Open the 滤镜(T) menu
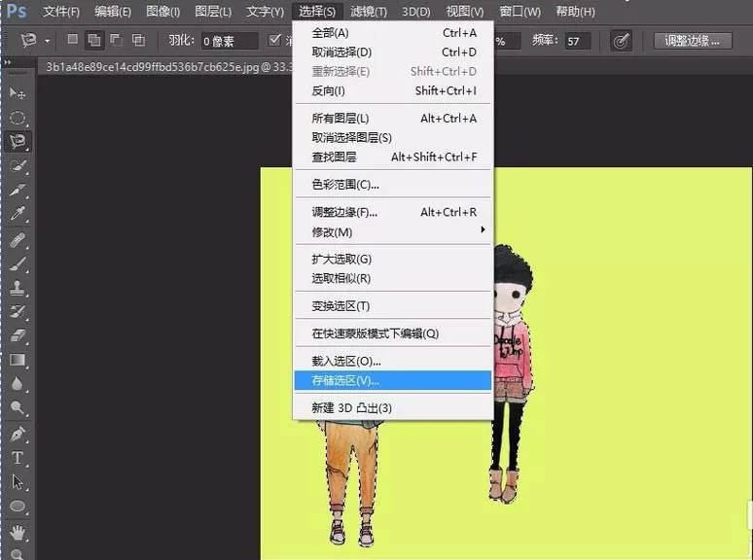753x560 pixels. (x=369, y=11)
